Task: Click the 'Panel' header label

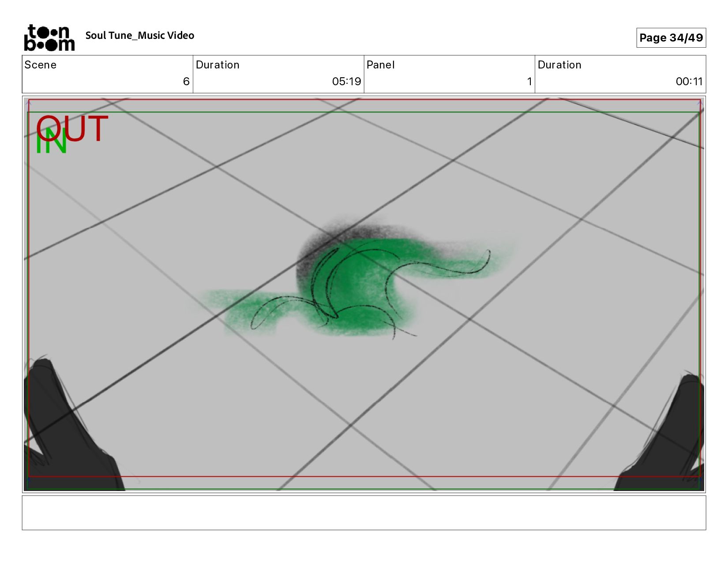Action: pos(380,65)
